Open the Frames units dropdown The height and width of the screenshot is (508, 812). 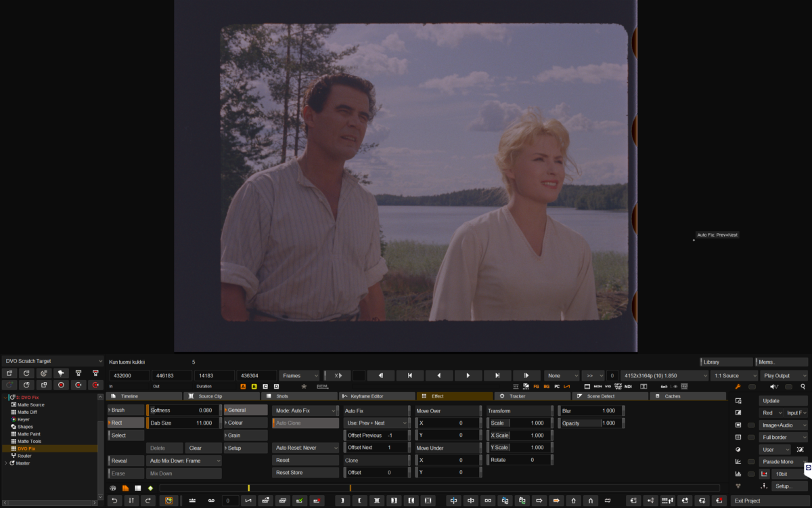pyautogui.click(x=299, y=375)
